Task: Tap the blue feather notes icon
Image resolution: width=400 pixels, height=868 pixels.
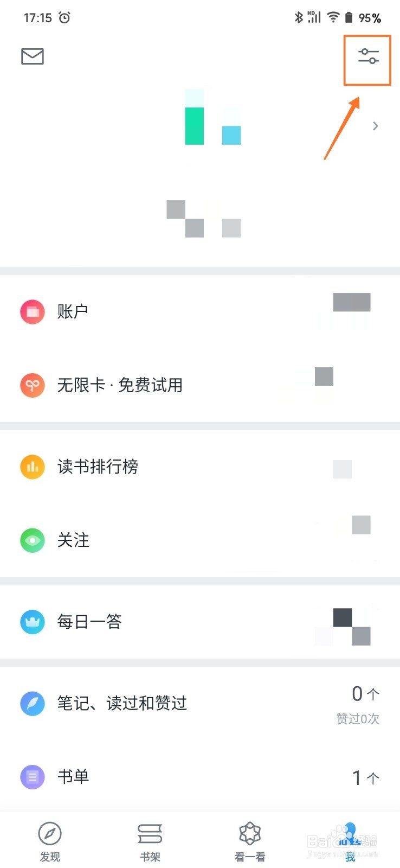Action: click(x=33, y=703)
